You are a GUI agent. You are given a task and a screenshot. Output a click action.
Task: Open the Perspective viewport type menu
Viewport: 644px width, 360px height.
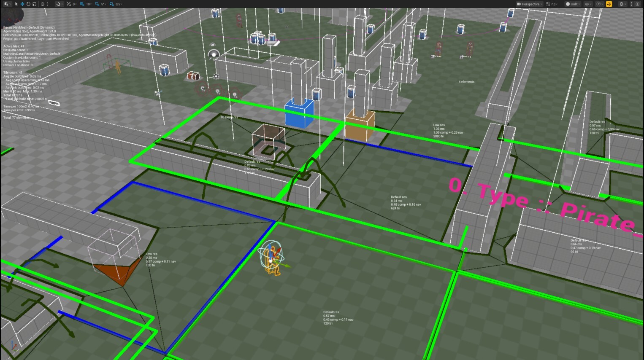[529, 4]
